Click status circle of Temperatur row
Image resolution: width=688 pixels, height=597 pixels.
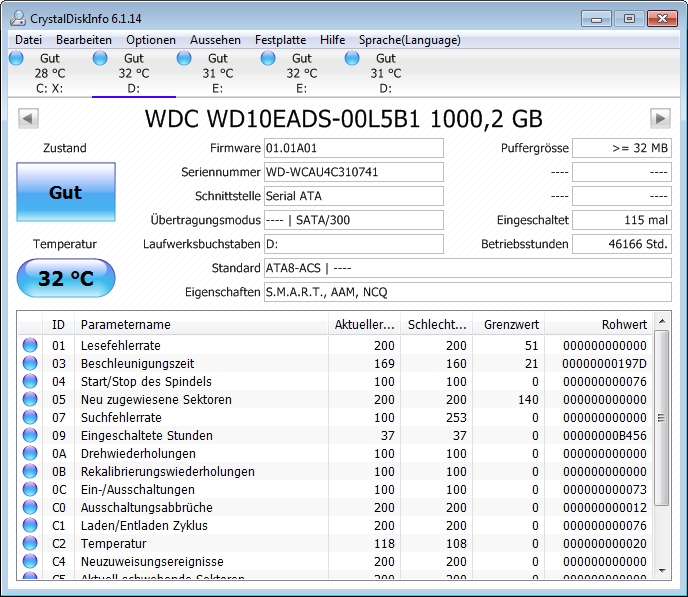pyautogui.click(x=30, y=543)
